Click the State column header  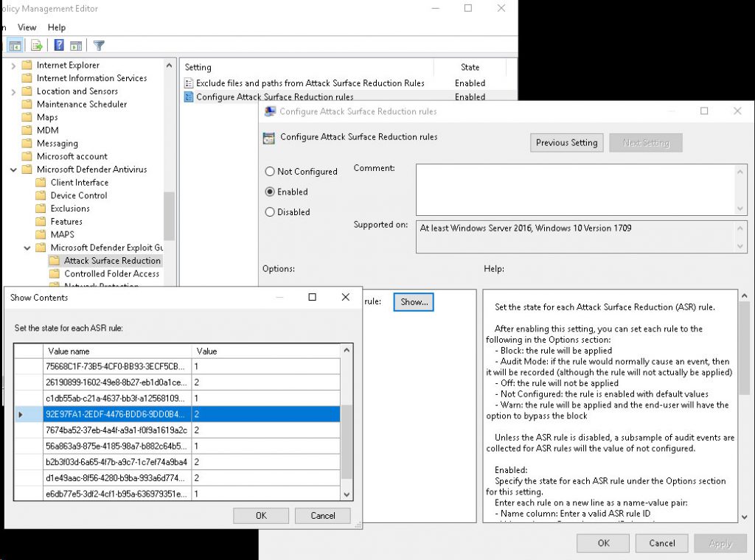click(470, 67)
